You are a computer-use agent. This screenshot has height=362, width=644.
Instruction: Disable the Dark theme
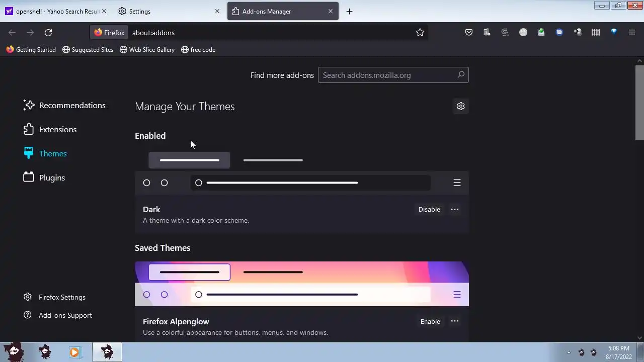(x=429, y=209)
